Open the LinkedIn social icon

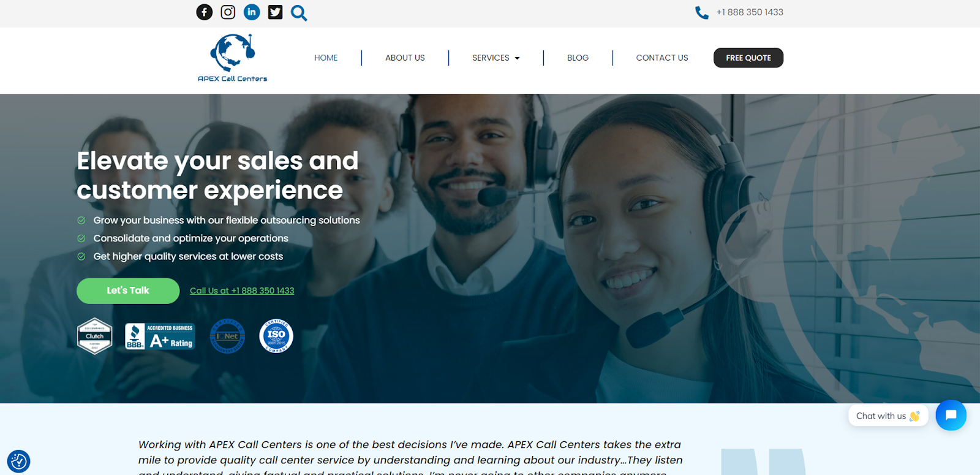click(x=252, y=12)
